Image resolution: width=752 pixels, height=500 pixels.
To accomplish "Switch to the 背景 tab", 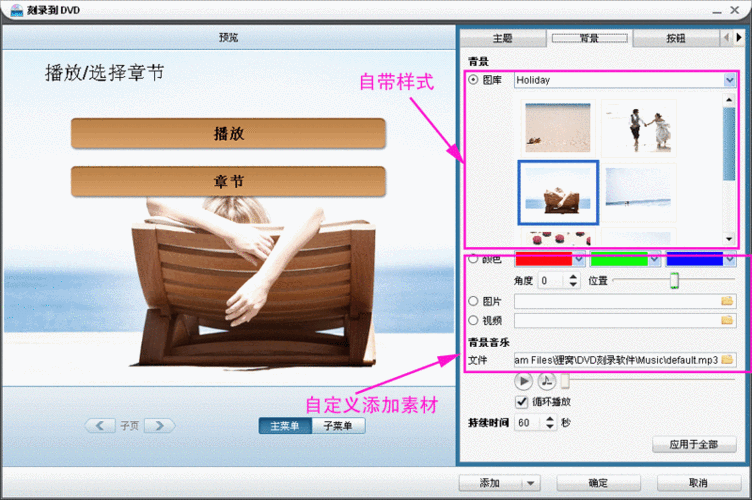I will pos(589,38).
